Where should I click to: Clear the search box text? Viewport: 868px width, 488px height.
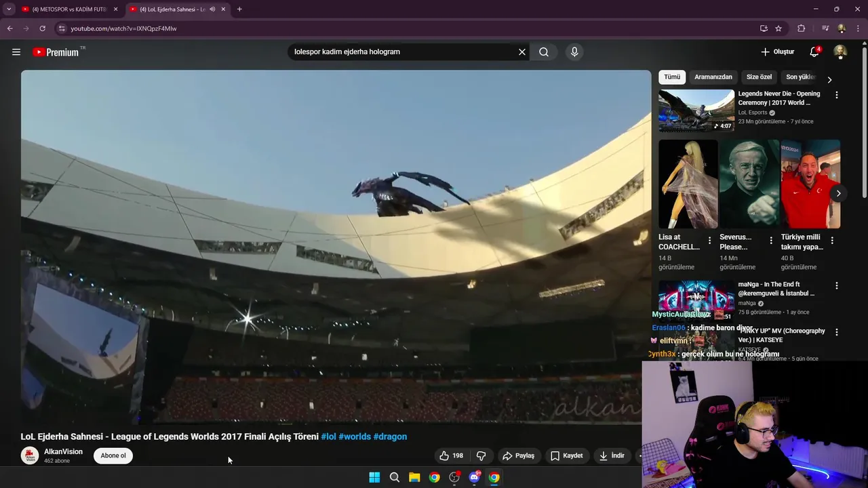(522, 52)
